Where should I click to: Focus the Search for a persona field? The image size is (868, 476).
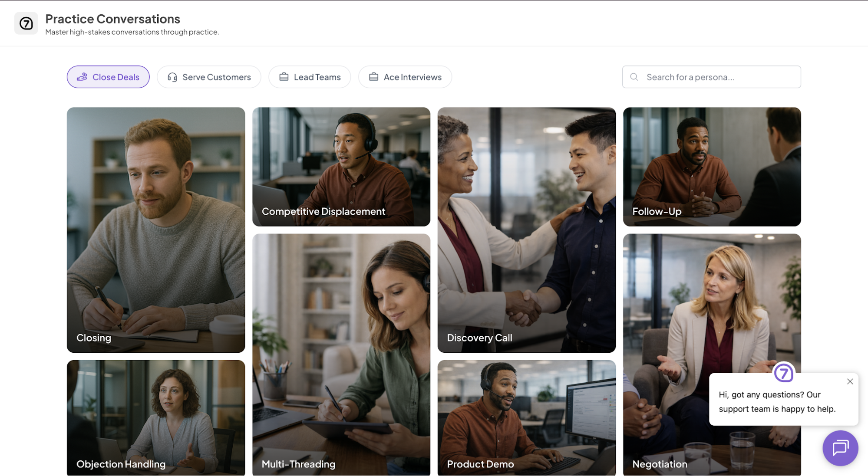tap(711, 77)
